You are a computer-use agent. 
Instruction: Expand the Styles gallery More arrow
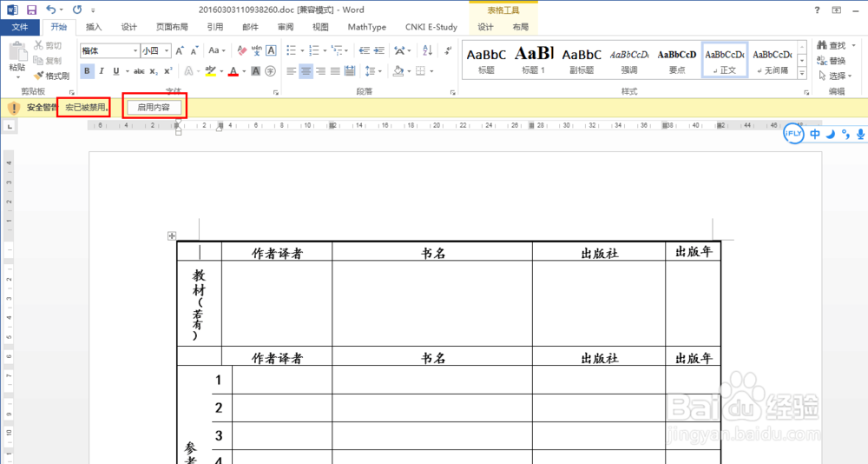(802, 73)
